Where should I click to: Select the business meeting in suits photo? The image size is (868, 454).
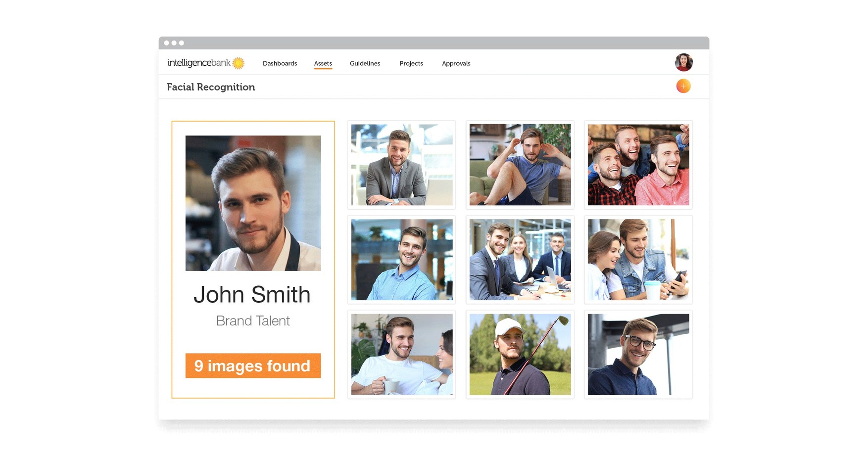[x=520, y=260]
